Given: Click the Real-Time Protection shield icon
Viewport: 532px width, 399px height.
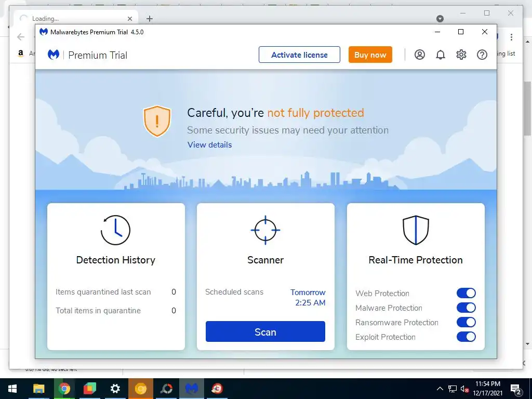Looking at the screenshot, I should [416, 230].
